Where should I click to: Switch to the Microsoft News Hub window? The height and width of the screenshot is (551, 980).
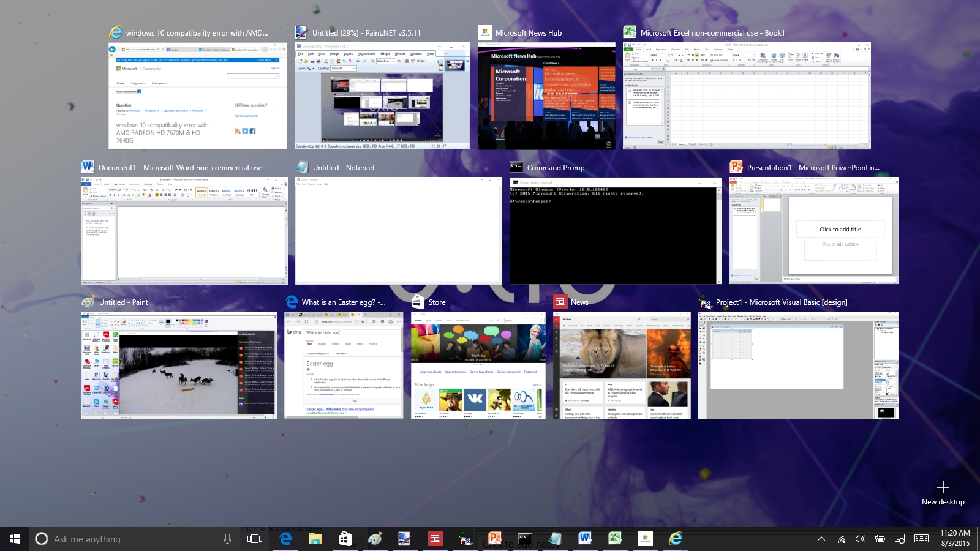(x=546, y=96)
